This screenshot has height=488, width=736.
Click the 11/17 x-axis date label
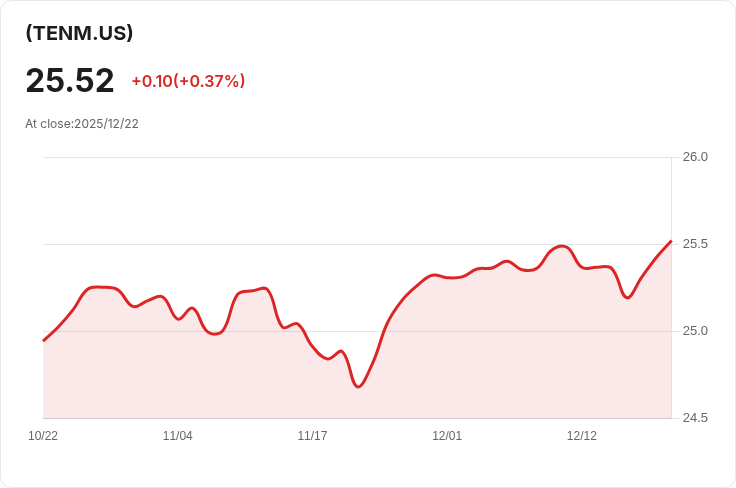coord(312,436)
